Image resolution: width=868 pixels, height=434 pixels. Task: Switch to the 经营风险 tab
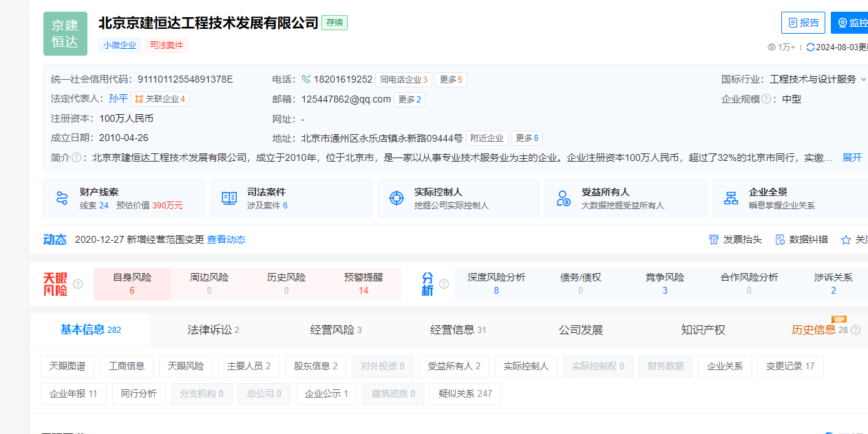pos(336,330)
